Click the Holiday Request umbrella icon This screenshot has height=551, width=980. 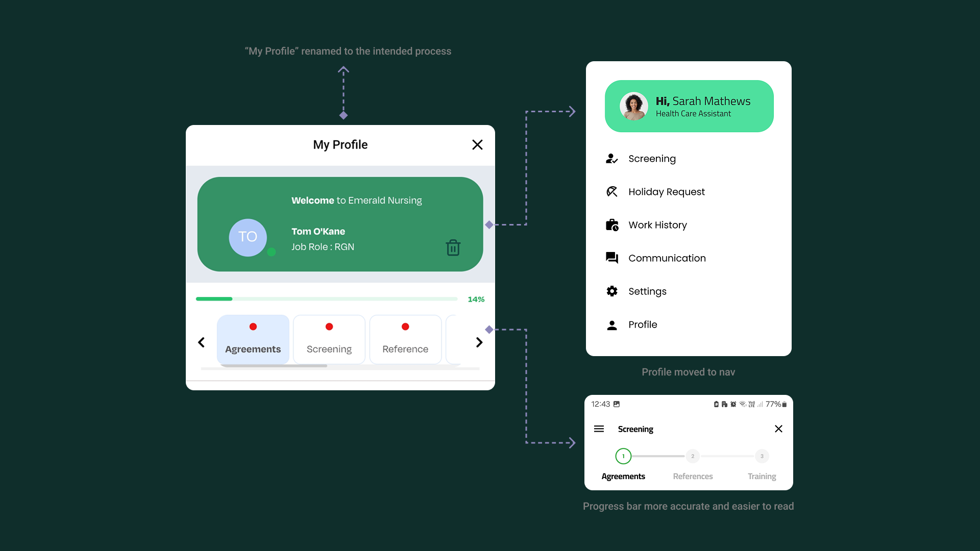(611, 192)
